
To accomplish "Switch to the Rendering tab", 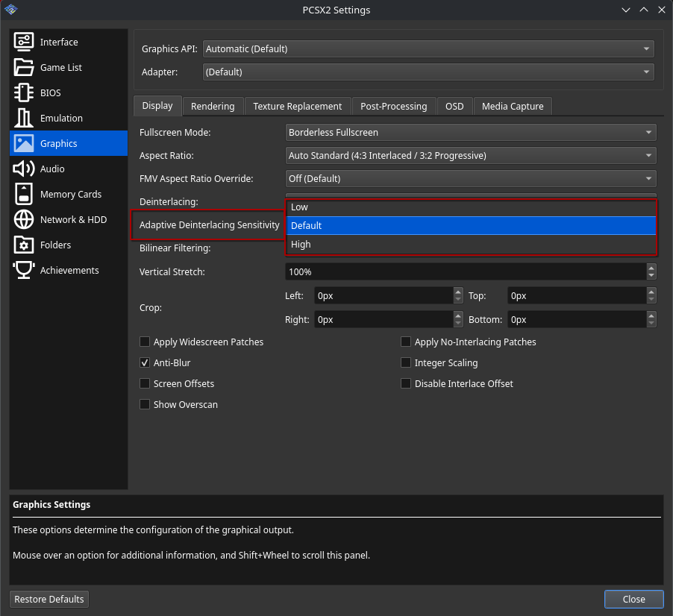I will pos(213,107).
